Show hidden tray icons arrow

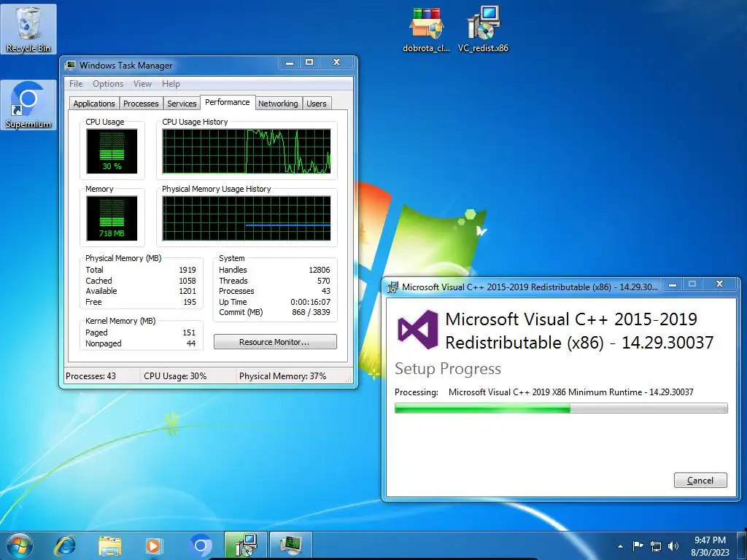point(620,546)
